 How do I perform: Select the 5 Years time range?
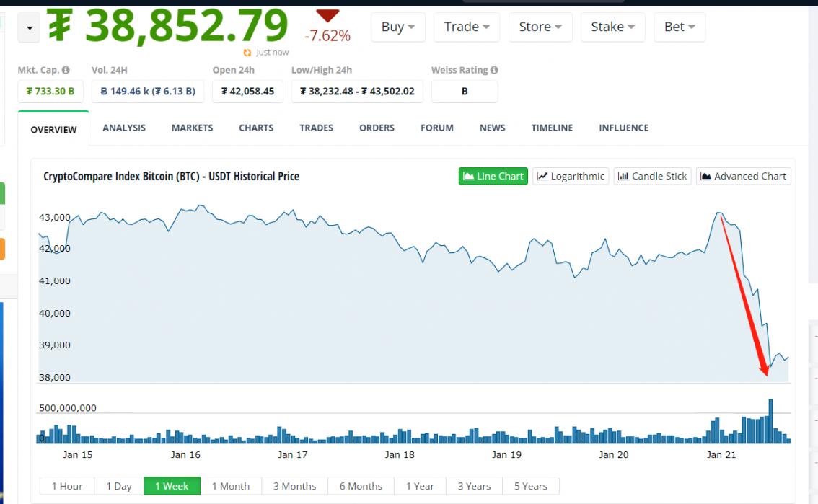coord(530,486)
